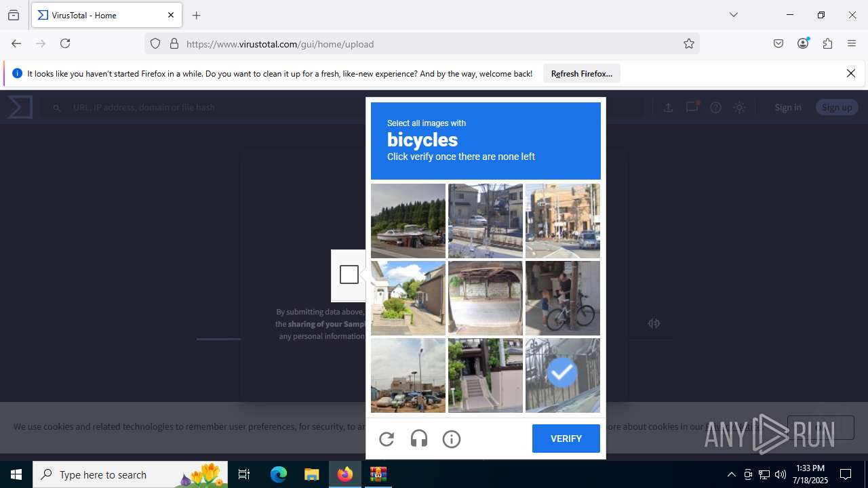Select the boat on trailer image tile

point(408,221)
